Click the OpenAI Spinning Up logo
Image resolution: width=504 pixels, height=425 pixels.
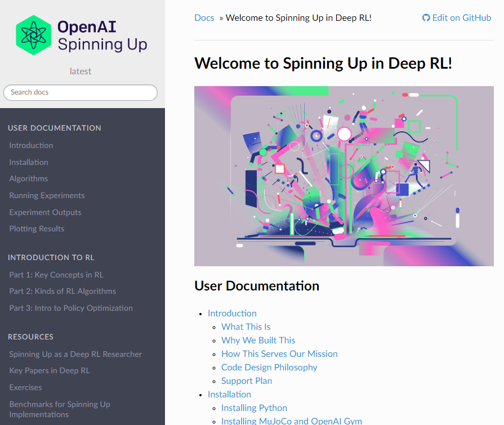(82, 35)
